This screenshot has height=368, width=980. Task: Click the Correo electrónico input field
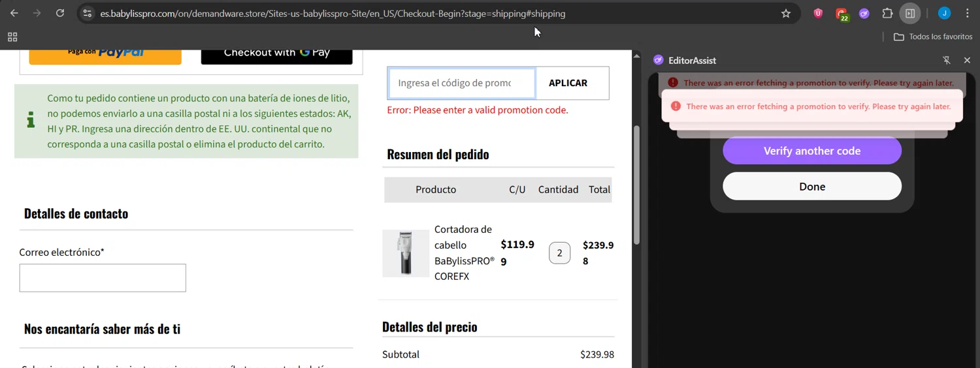[103, 278]
